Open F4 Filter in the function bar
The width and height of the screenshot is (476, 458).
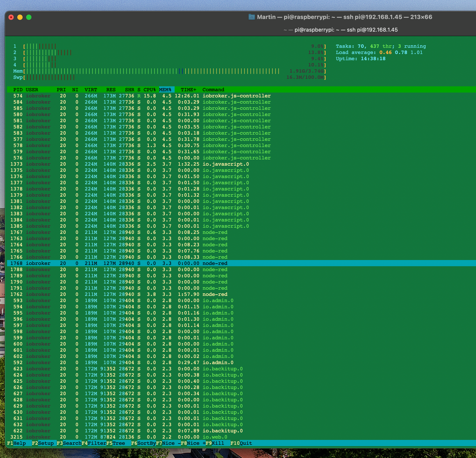[94, 443]
